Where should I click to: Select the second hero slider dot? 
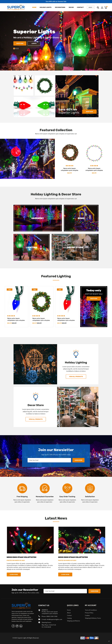16,49
